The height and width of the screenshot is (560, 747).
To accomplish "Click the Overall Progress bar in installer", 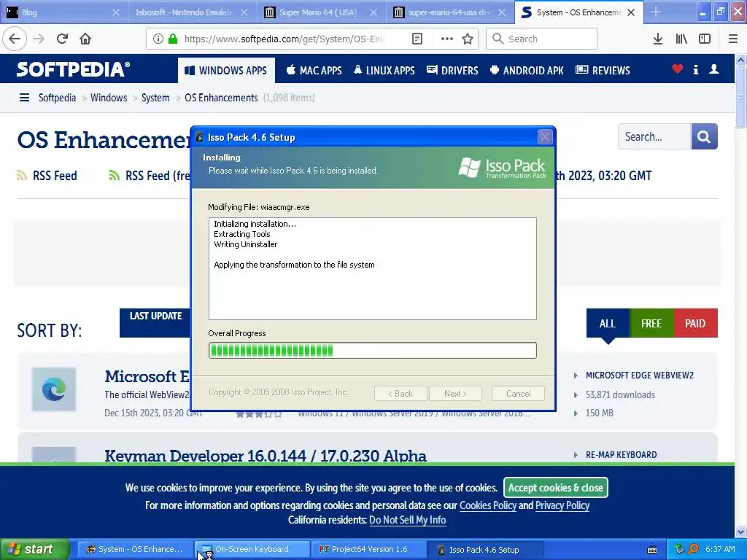I will click(373, 351).
